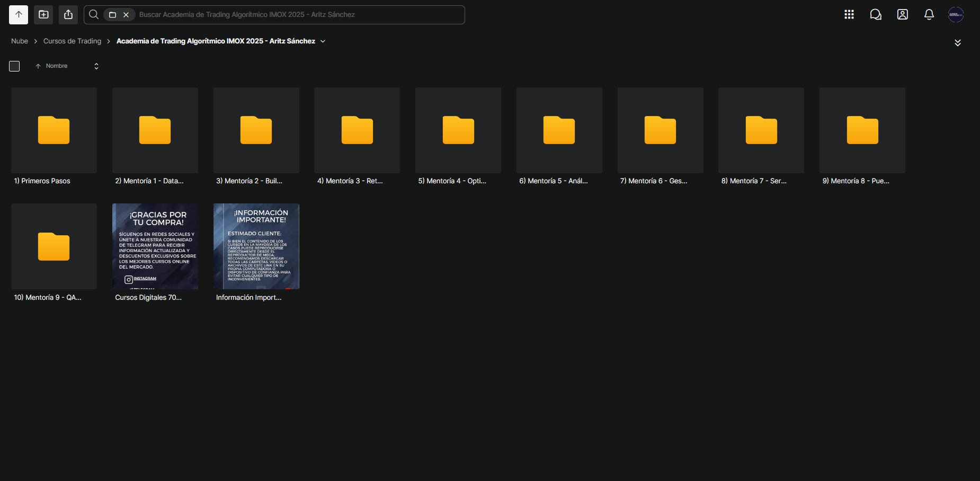This screenshot has width=980, height=481.
Task: Go to Cursos de Trading breadcrumb
Action: (72, 41)
